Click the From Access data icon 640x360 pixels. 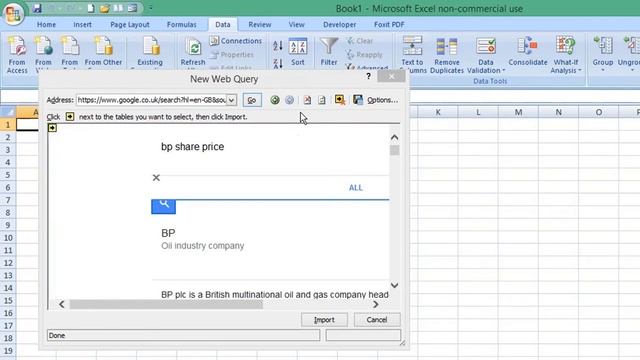tap(17, 54)
